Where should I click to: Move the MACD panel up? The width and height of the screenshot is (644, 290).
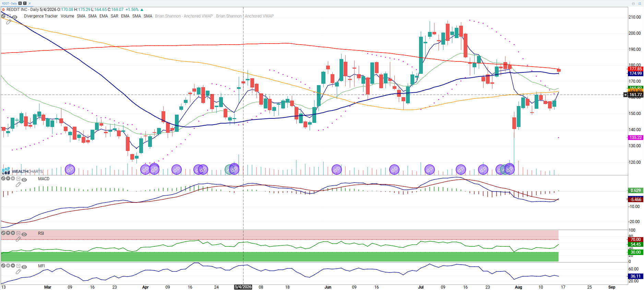tap(13, 178)
